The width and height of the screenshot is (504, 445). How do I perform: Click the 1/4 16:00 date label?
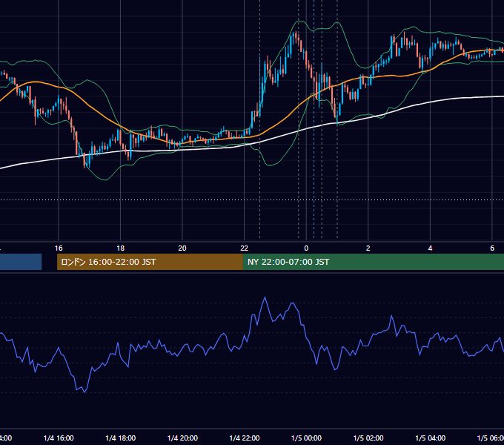click(59, 438)
